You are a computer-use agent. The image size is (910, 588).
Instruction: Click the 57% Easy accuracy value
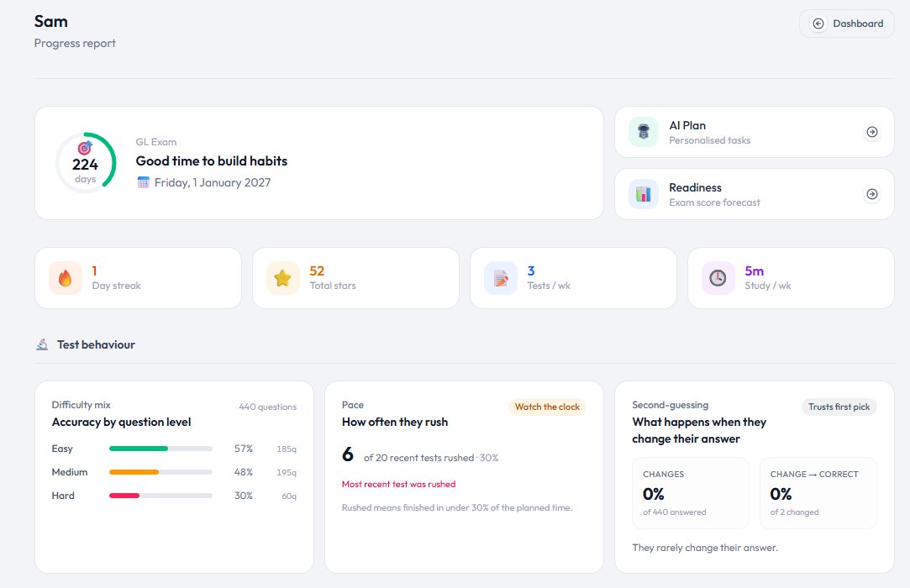click(x=243, y=449)
